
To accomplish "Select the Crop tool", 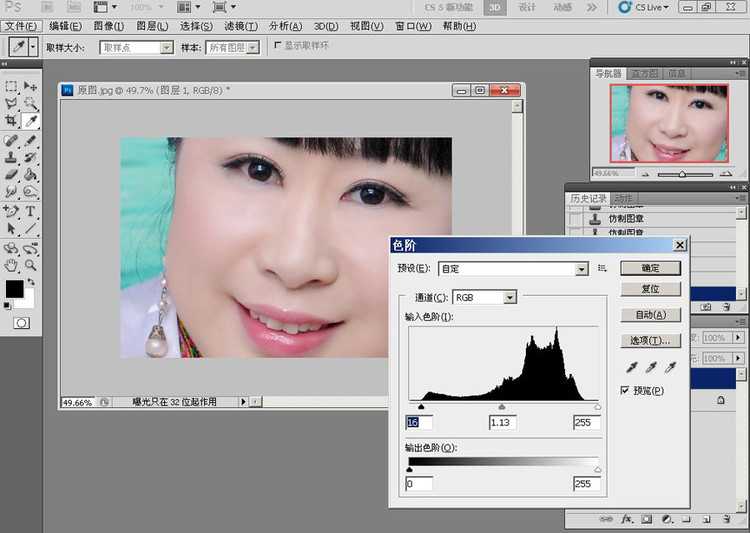I will pyautogui.click(x=11, y=121).
